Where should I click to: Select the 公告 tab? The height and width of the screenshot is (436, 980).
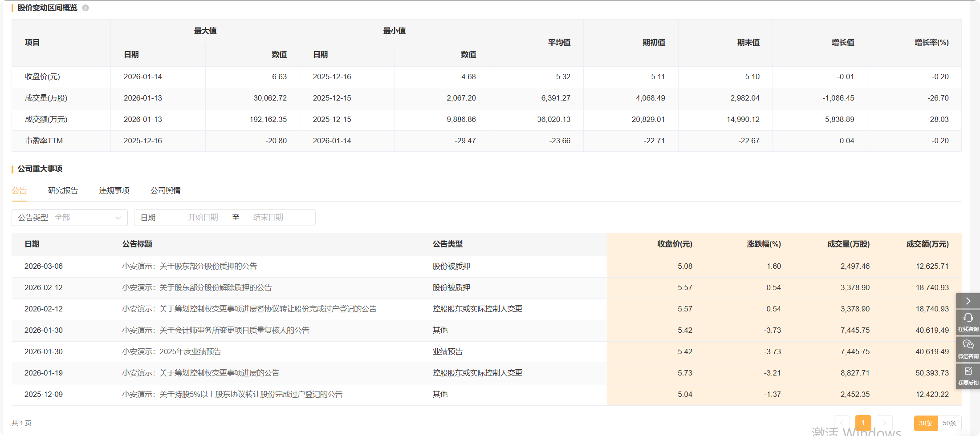pyautogui.click(x=19, y=190)
